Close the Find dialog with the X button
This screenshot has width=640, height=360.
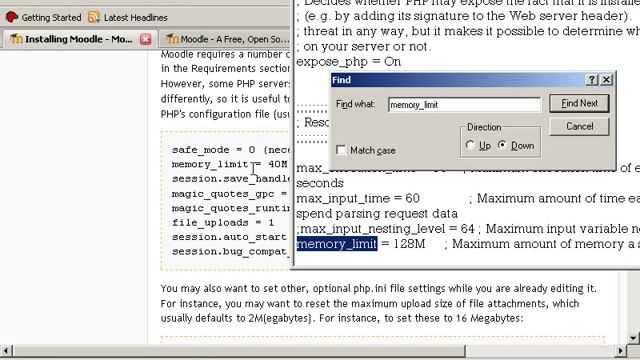606,80
